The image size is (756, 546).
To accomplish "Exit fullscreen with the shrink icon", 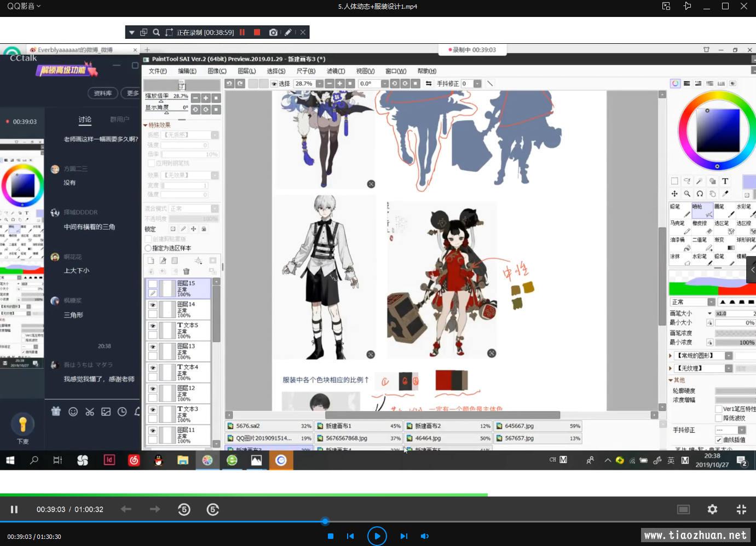I will [741, 509].
